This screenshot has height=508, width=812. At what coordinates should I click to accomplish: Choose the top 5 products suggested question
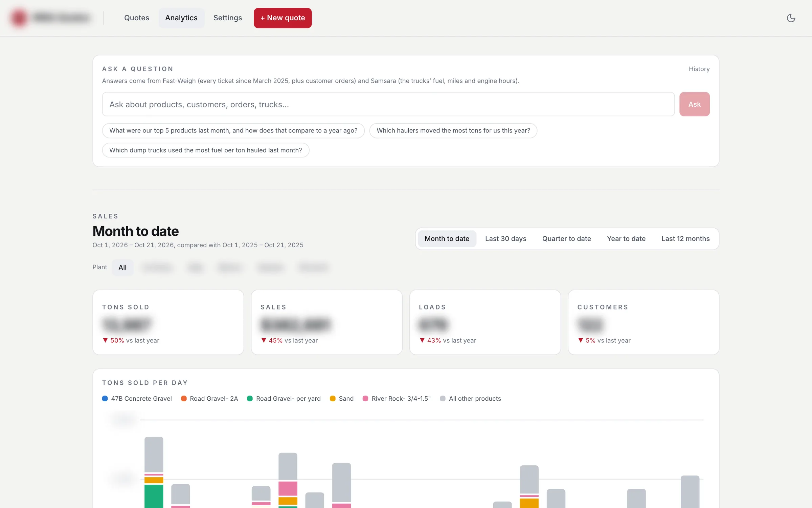tap(233, 131)
